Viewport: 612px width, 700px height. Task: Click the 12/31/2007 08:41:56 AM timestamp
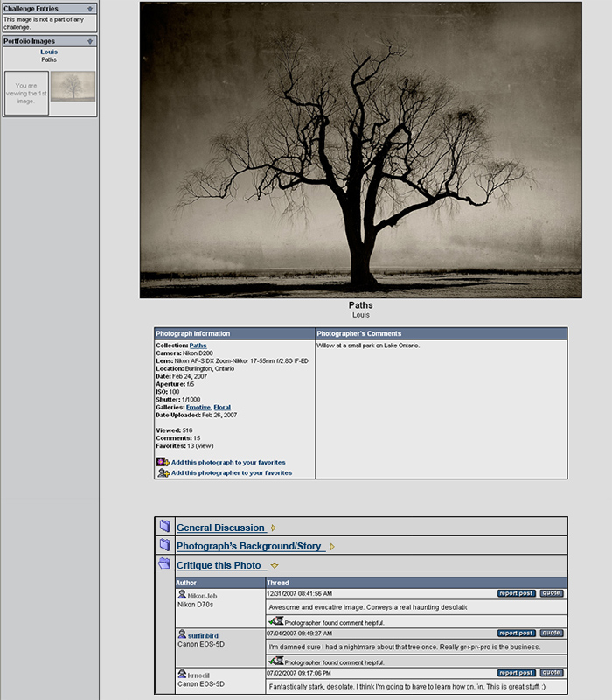[x=299, y=594]
